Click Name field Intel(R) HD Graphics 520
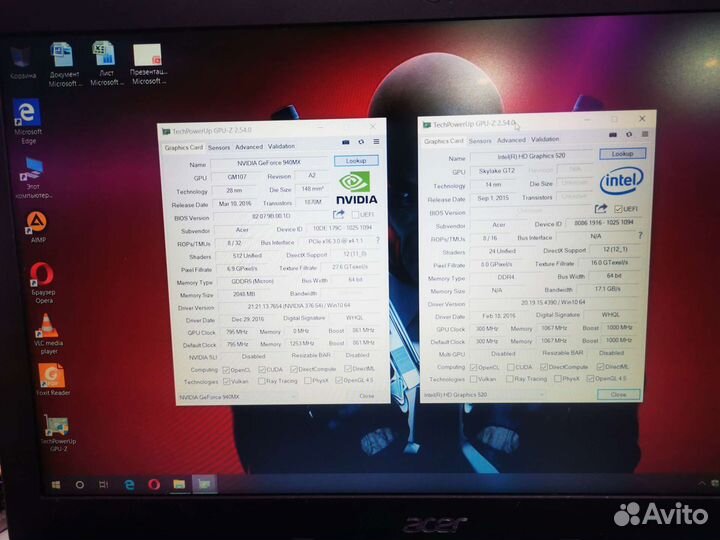Image resolution: width=720 pixels, height=540 pixels. (531, 156)
